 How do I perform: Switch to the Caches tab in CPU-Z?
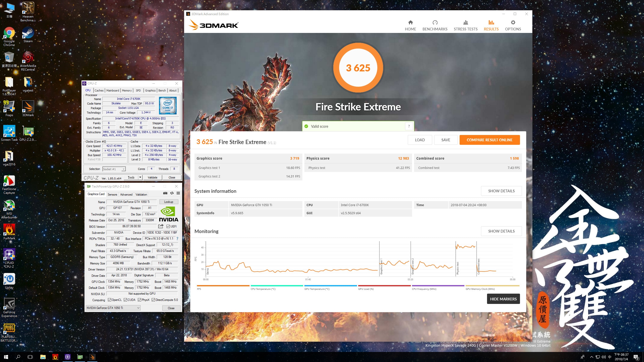click(99, 90)
